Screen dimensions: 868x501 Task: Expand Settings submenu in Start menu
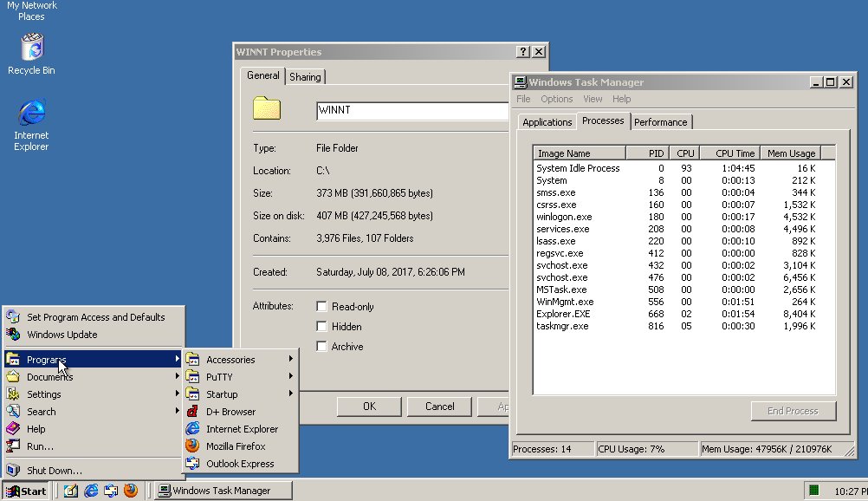pos(93,394)
